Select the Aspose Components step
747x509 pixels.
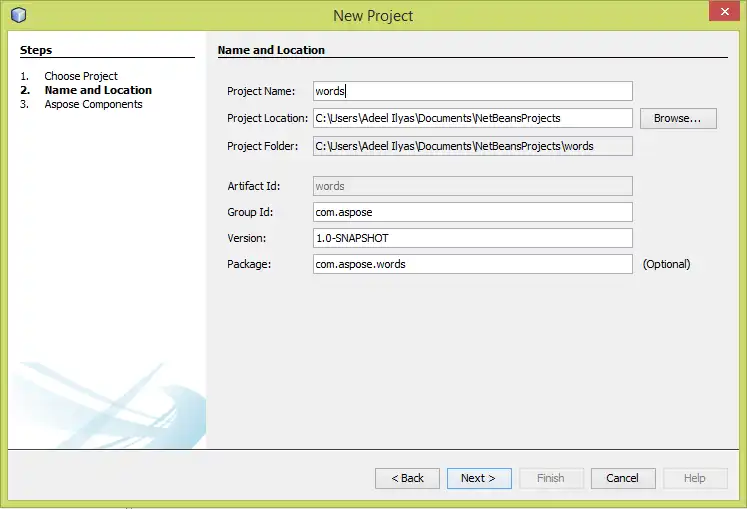pyautogui.click(x=93, y=104)
